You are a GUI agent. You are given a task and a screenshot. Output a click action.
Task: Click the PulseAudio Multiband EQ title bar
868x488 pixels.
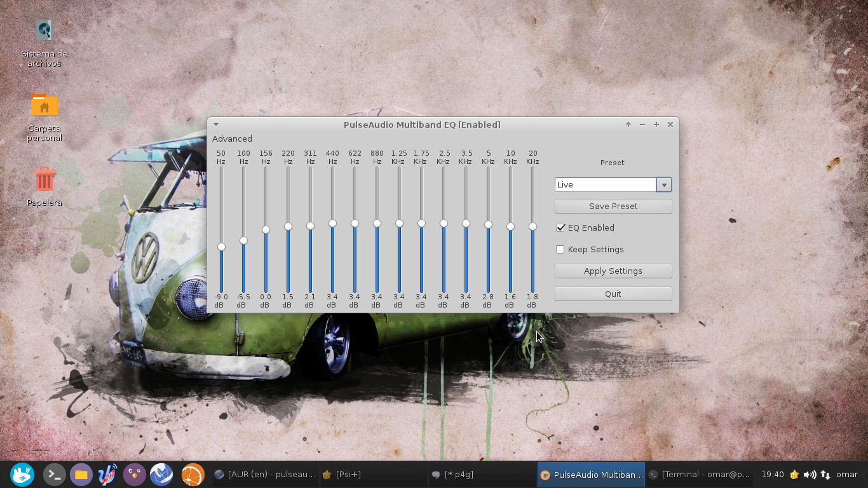pyautogui.click(x=422, y=125)
